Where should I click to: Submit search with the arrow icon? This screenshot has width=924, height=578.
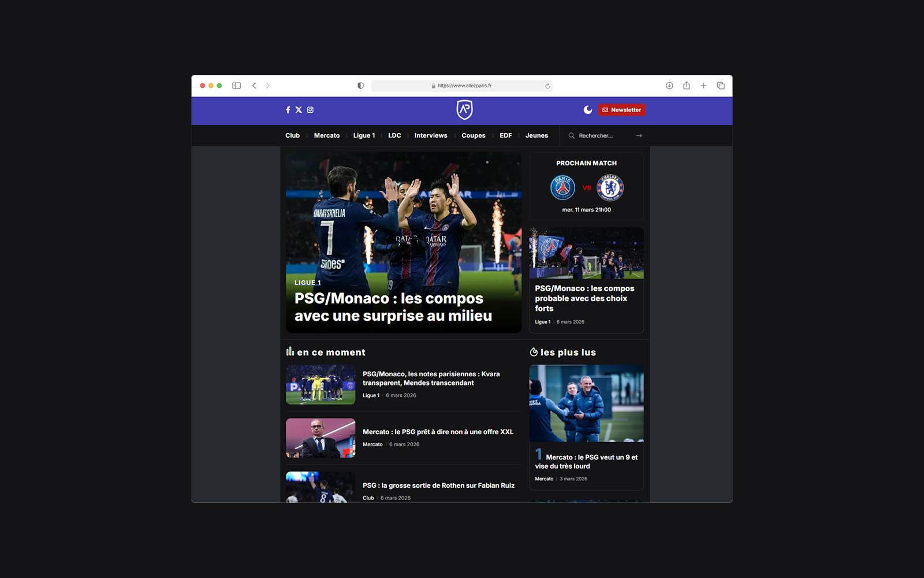[639, 136]
